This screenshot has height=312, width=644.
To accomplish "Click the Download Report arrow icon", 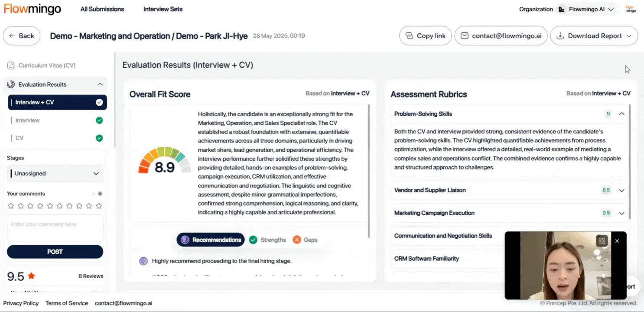I will [560, 36].
